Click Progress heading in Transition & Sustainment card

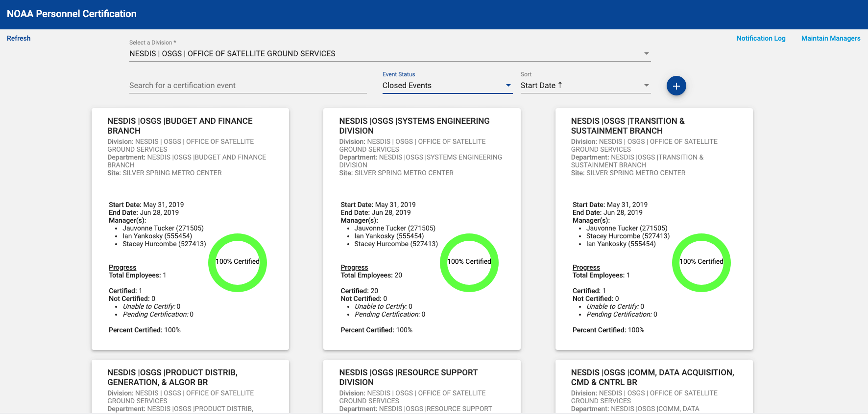coord(586,267)
